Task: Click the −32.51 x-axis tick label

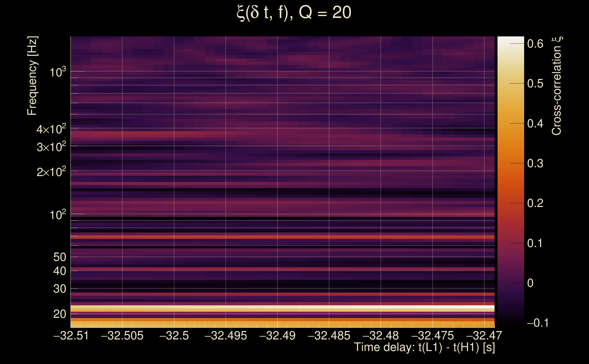Action: point(71,336)
